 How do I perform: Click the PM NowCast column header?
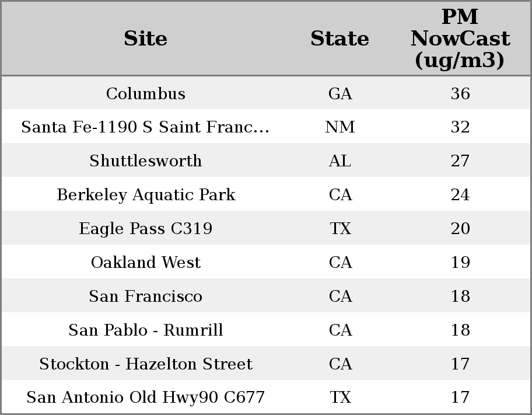tap(460, 39)
